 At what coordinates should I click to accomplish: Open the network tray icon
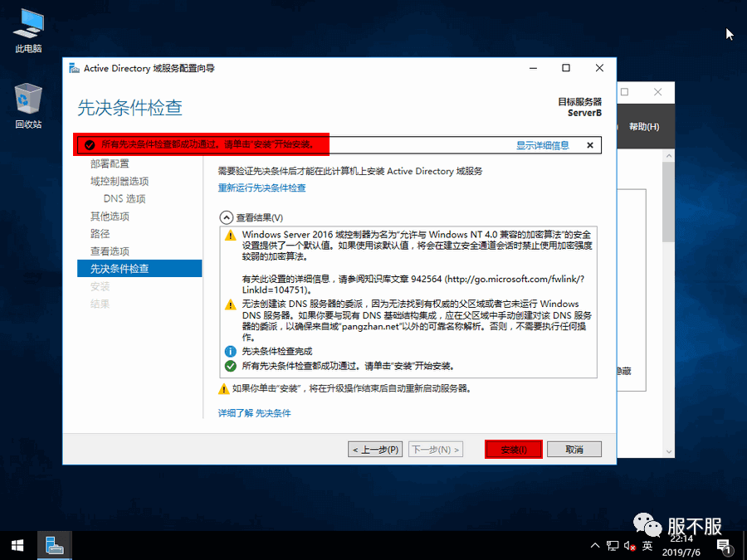613,546
